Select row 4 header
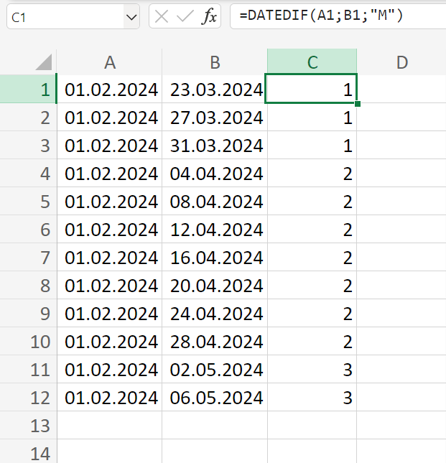The image size is (446, 463). 28,173
